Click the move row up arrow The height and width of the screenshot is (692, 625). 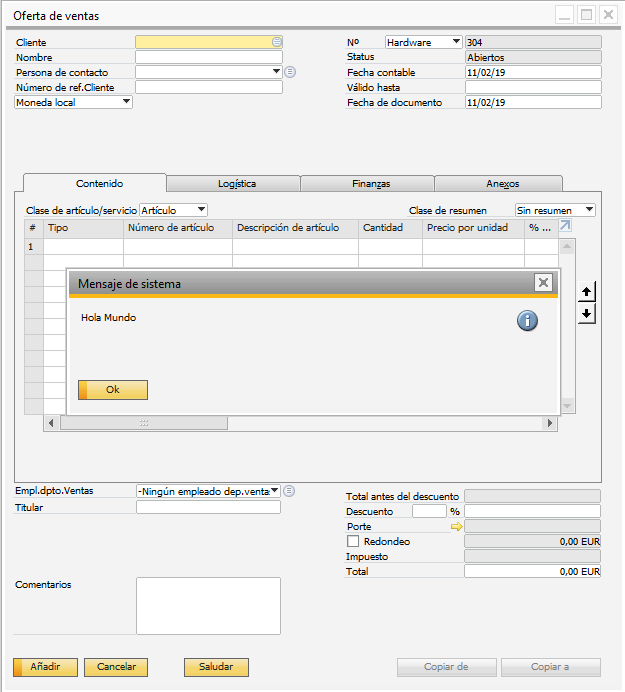(588, 292)
